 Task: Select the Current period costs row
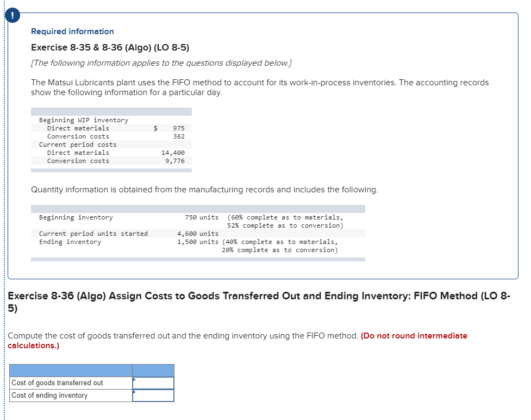click(x=77, y=144)
